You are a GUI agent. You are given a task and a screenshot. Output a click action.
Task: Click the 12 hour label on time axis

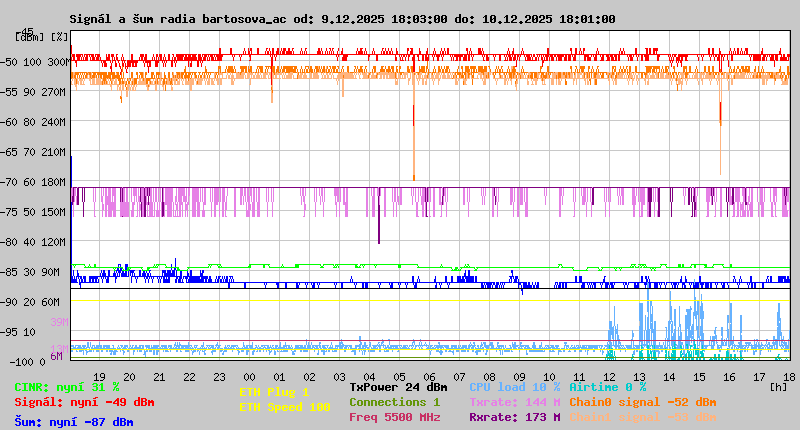[609, 376]
